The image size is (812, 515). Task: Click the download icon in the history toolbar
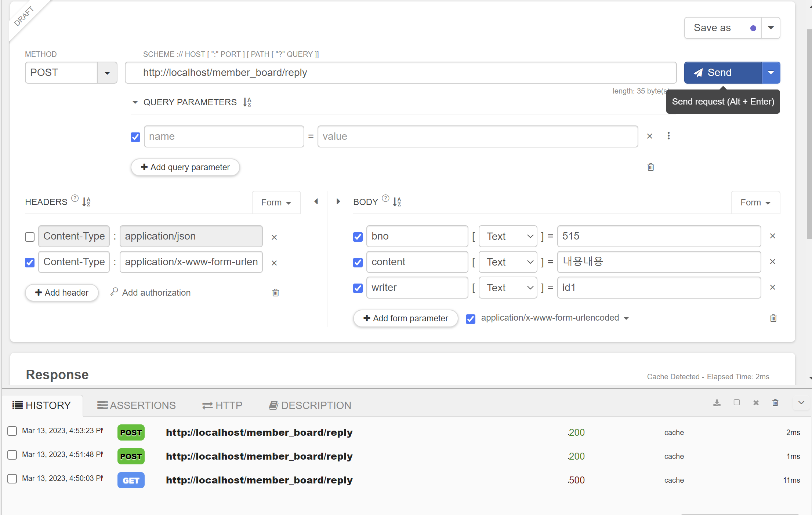click(717, 403)
